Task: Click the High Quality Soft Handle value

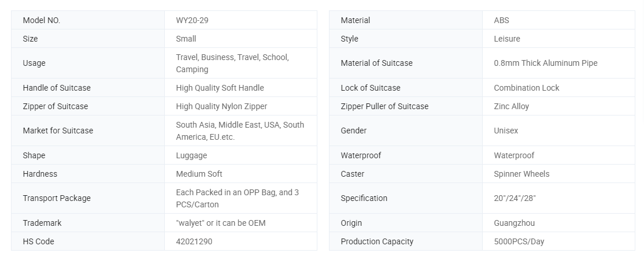Action: coord(220,88)
